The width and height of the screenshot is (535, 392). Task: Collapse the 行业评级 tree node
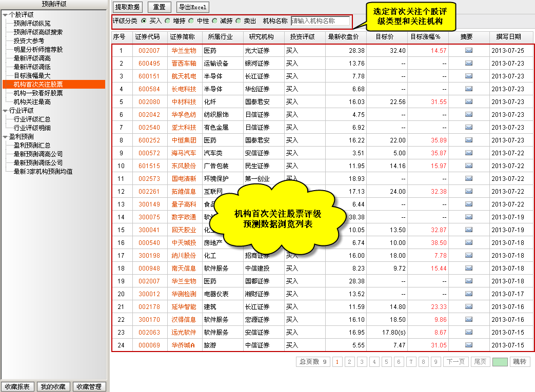(x=5, y=110)
